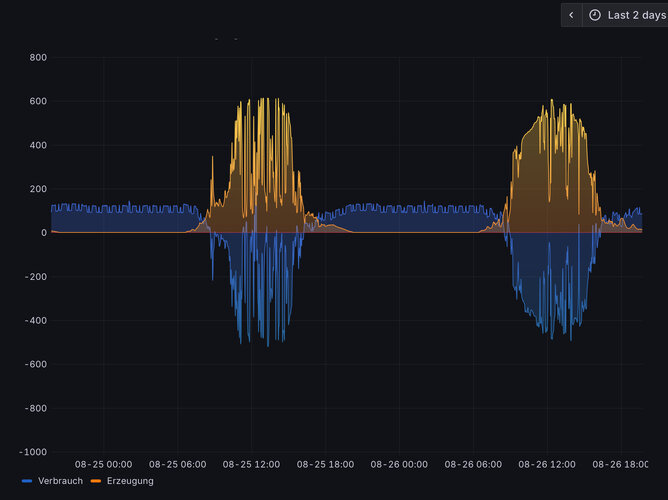Click the -1000 label on the y-axis
This screenshot has width=668, height=500.
tap(33, 452)
